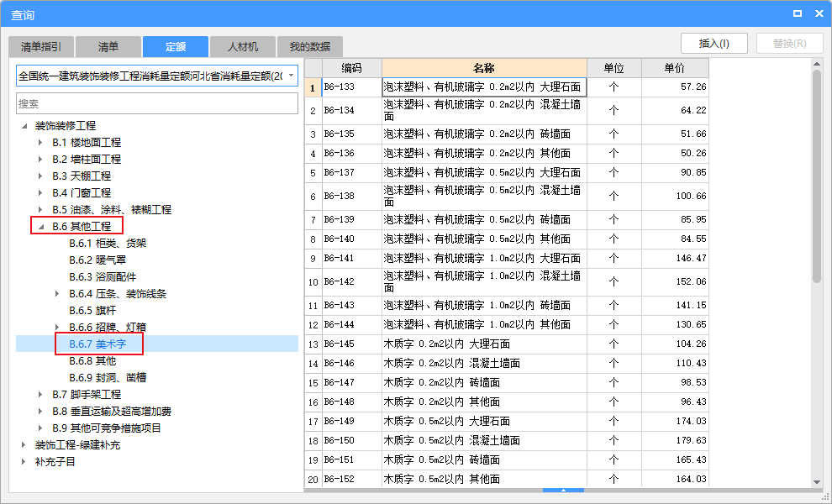Open the quota library dropdown

pos(292,76)
